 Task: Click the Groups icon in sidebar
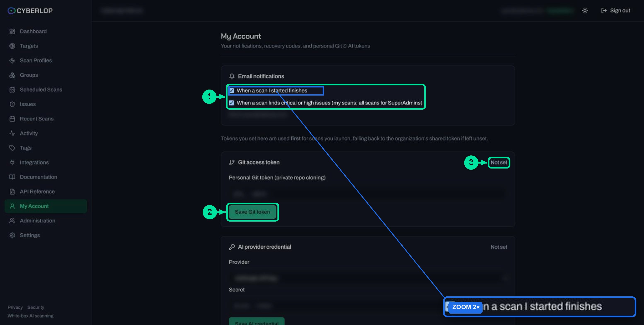point(12,75)
